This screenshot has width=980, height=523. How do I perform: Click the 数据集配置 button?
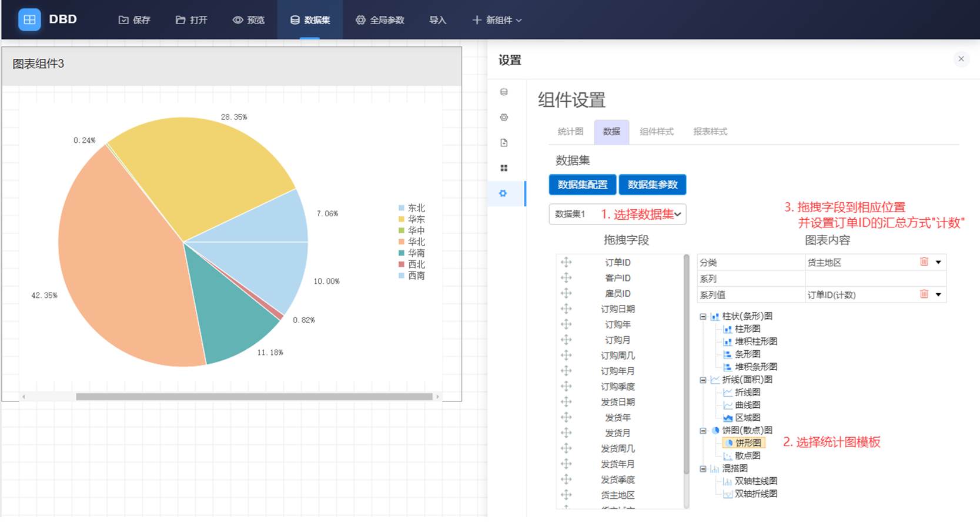tap(583, 185)
